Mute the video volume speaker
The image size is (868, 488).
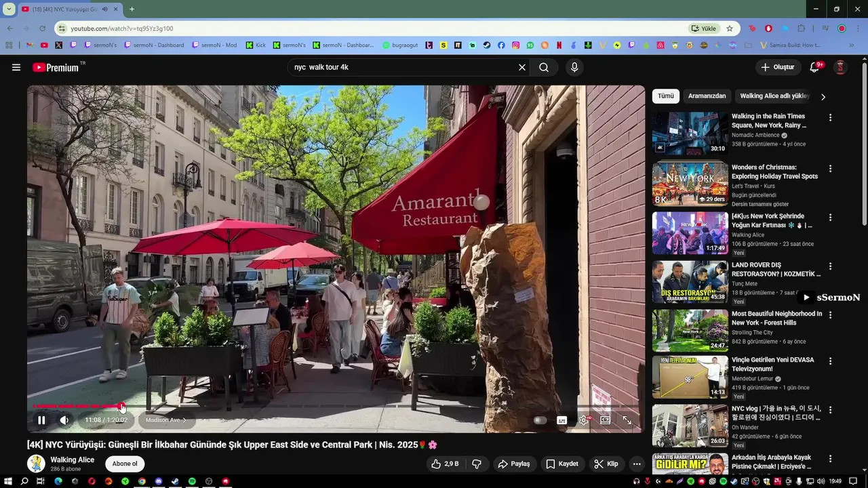(x=64, y=420)
